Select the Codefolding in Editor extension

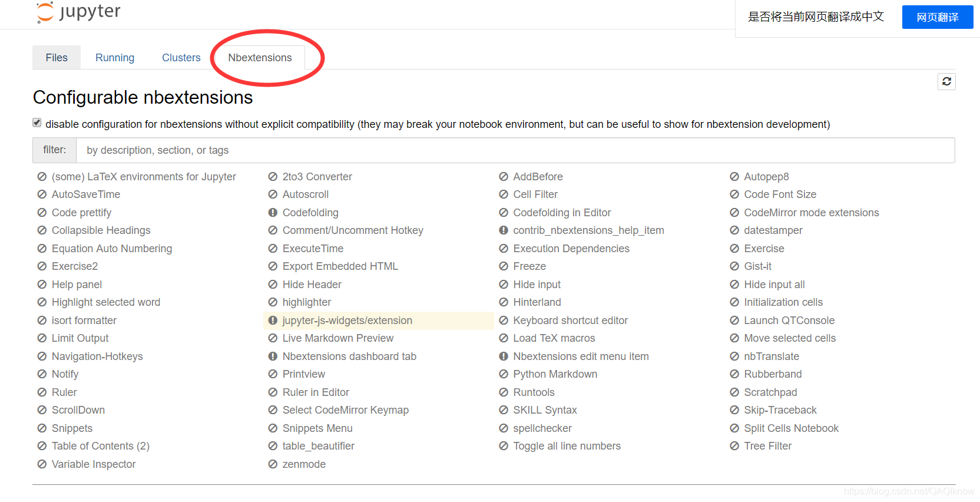point(562,213)
